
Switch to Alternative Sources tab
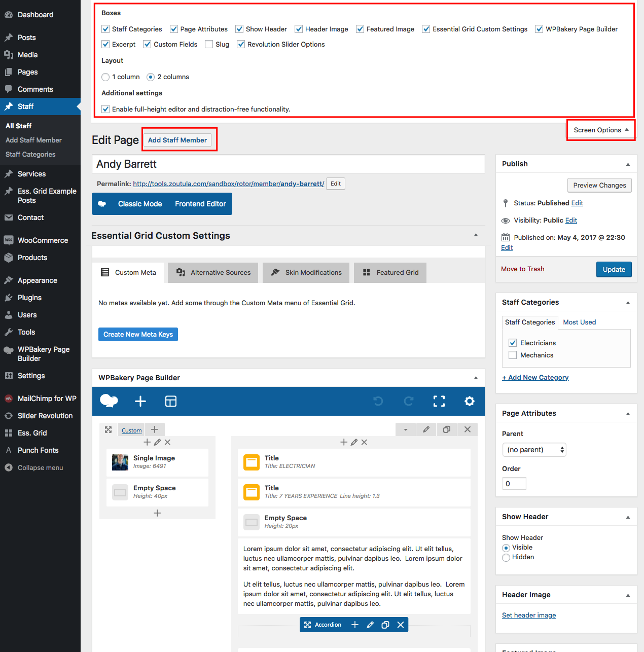pyautogui.click(x=213, y=272)
